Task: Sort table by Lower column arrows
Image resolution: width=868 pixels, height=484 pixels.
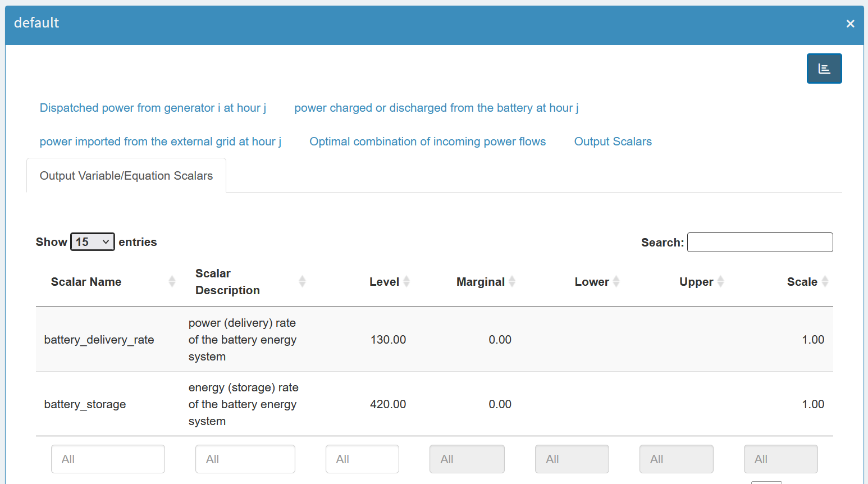Action: tap(616, 282)
